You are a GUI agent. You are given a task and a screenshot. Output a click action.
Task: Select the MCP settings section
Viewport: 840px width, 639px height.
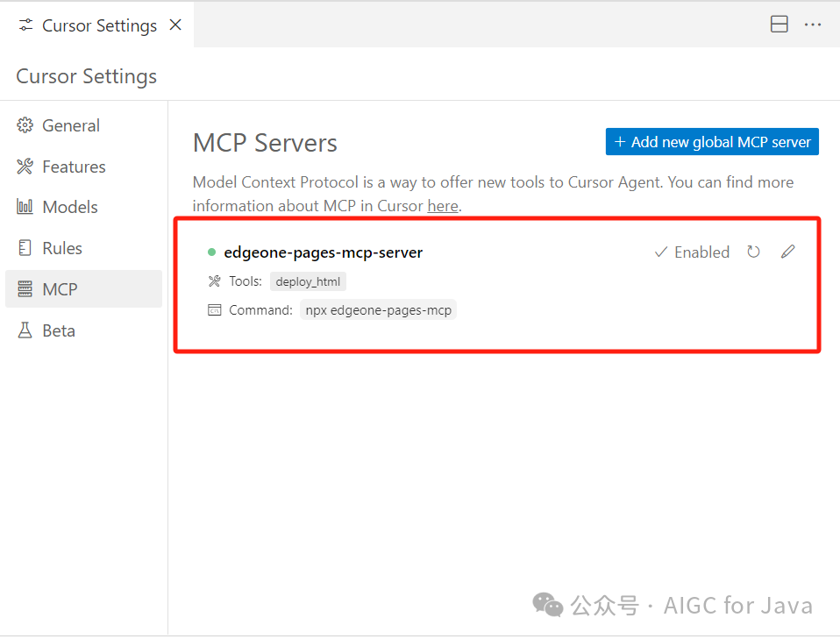83,289
